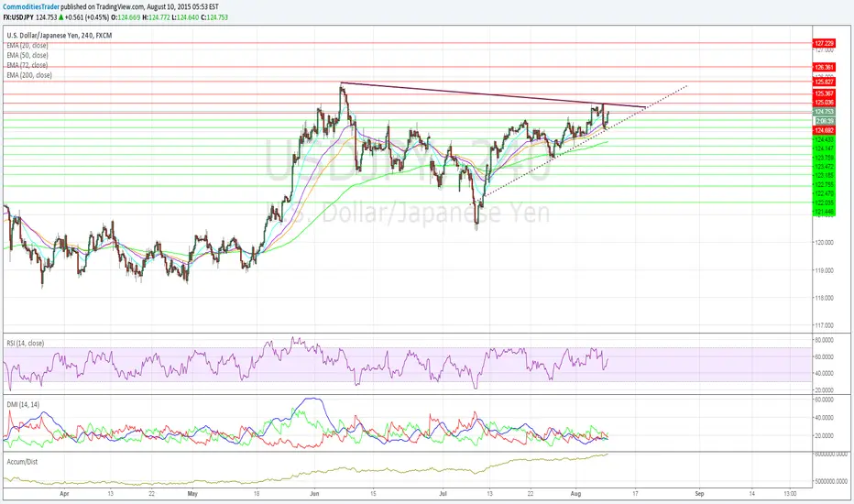The image size is (854, 504).
Task: Click the EMA (200, close) indicator label
Action: pyautogui.click(x=29, y=75)
